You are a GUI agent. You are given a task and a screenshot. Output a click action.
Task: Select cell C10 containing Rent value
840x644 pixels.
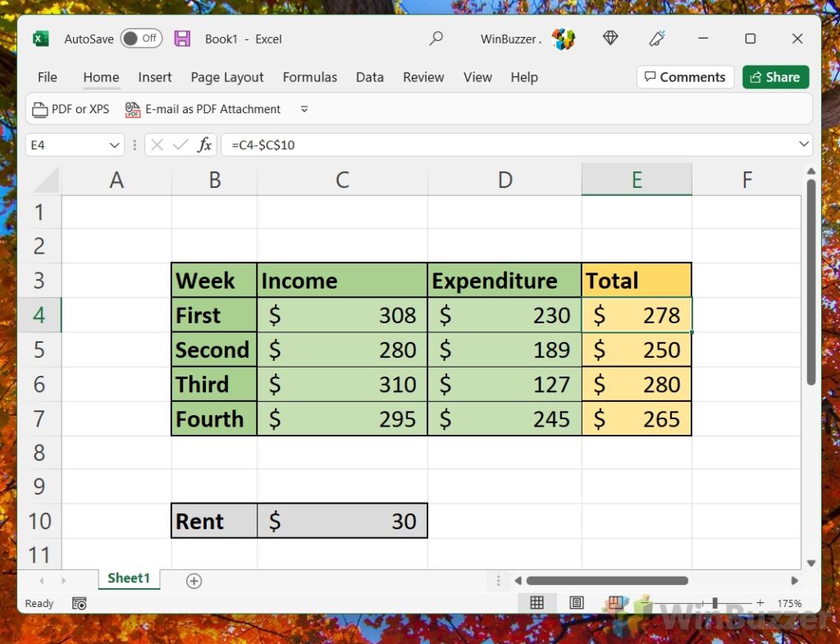(342, 521)
